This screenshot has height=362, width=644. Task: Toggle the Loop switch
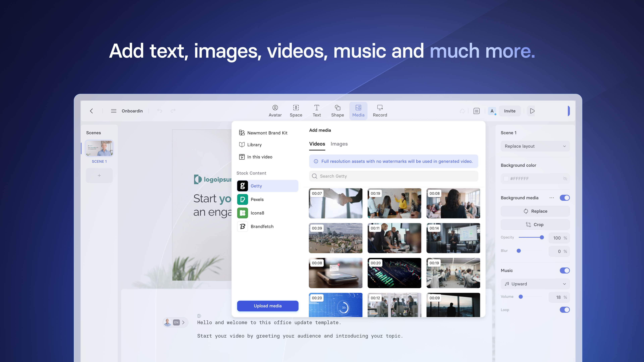(565, 310)
